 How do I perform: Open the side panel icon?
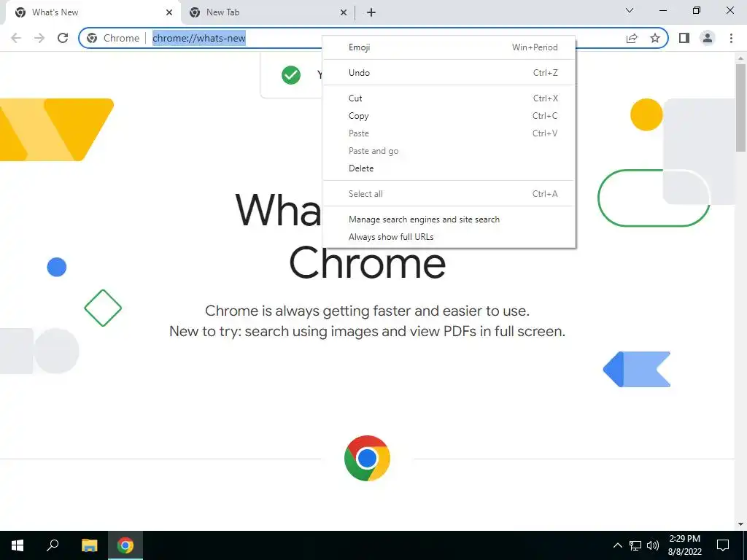pos(684,38)
